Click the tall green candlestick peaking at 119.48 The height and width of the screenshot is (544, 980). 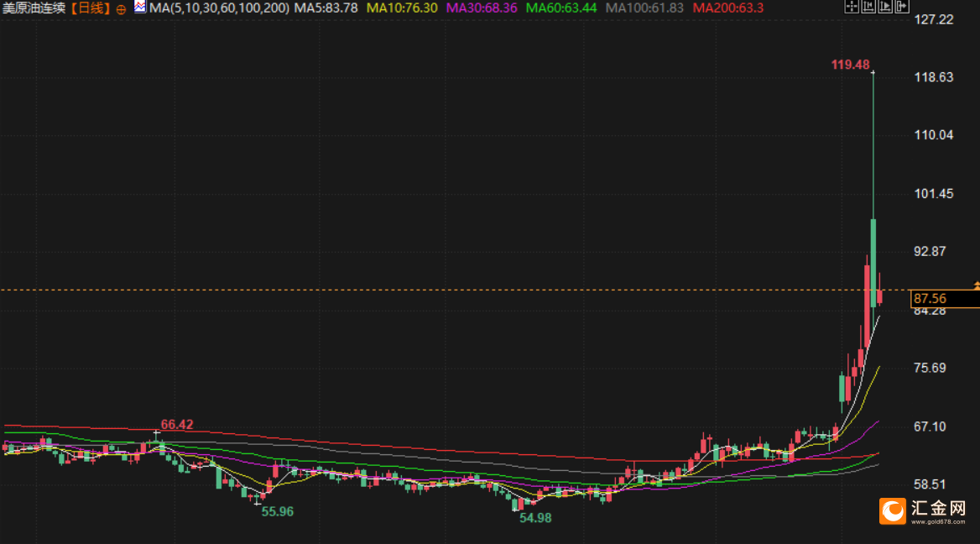(x=873, y=263)
